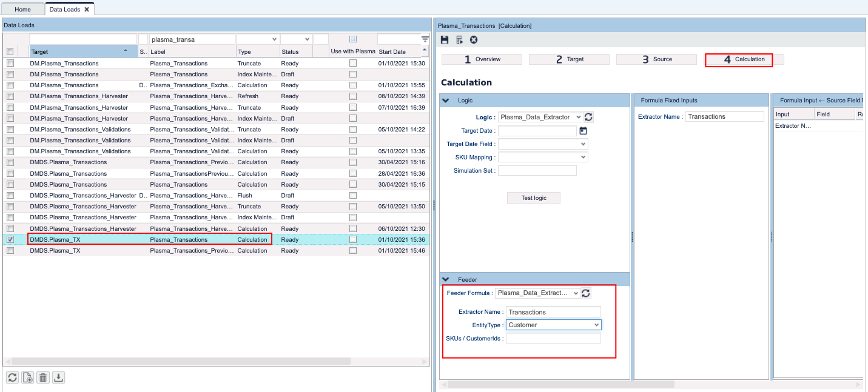Click the download icon below the grid
Image resolution: width=868 pixels, height=392 pixels.
coord(58,377)
